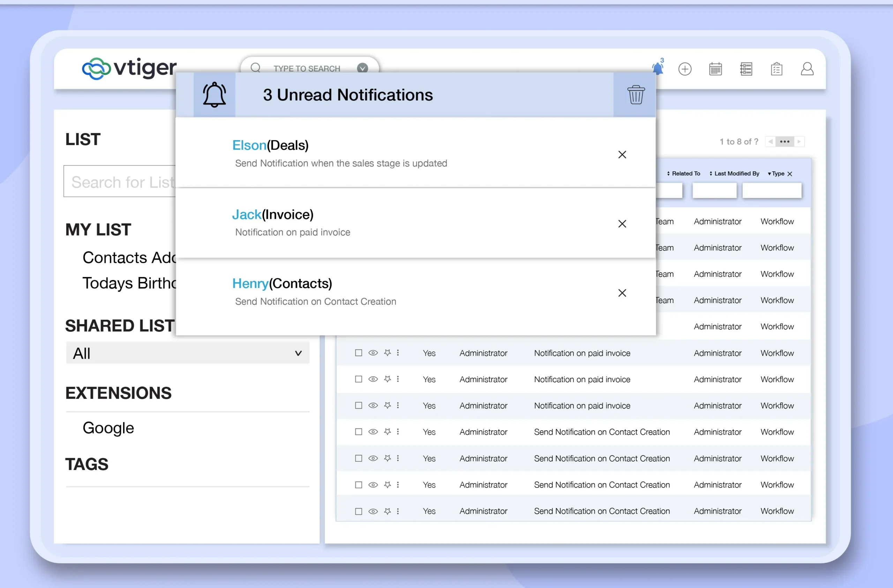The image size is (893, 588).
Task: Click the Search for List input field
Action: click(120, 182)
